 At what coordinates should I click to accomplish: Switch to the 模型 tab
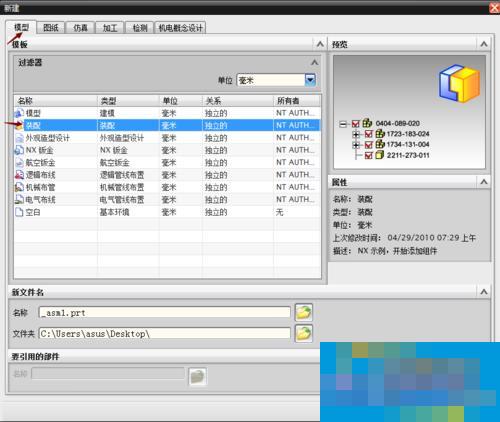[21, 27]
